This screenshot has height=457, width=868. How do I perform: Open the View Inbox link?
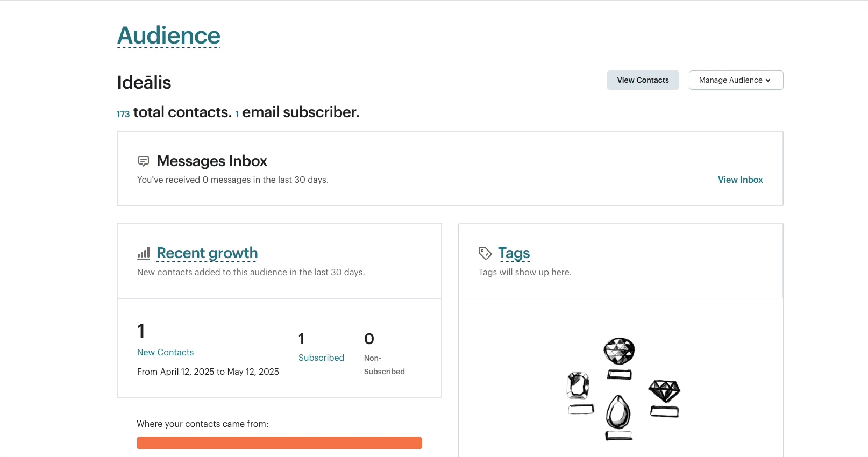pos(740,180)
